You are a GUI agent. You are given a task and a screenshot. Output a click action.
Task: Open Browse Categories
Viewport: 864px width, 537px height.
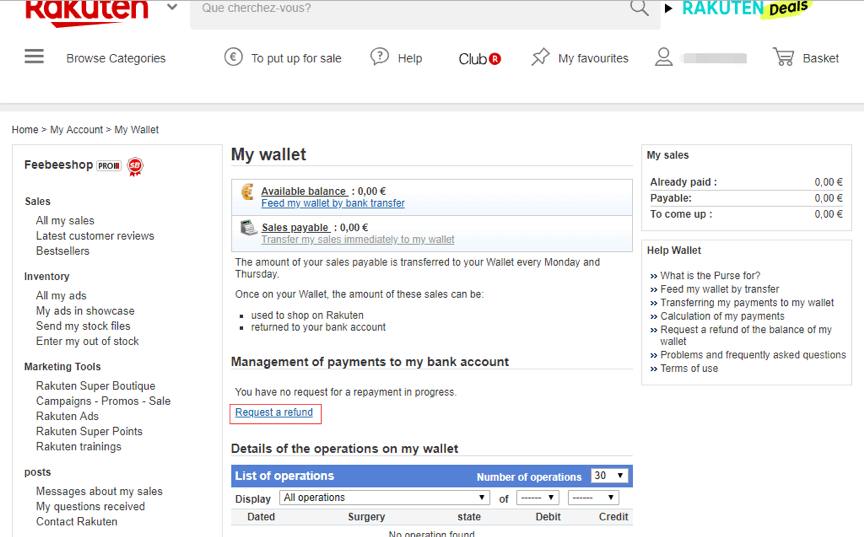click(x=116, y=58)
